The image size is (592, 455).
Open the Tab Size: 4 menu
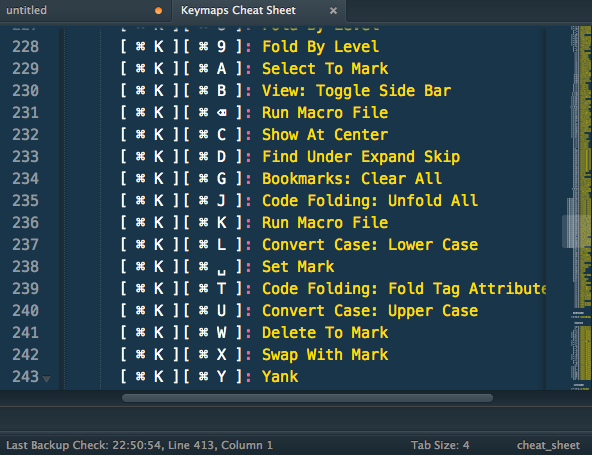440,445
